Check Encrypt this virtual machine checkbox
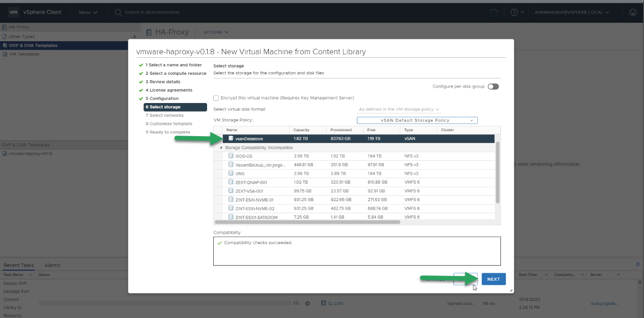The height and width of the screenshot is (318, 644). (x=216, y=98)
